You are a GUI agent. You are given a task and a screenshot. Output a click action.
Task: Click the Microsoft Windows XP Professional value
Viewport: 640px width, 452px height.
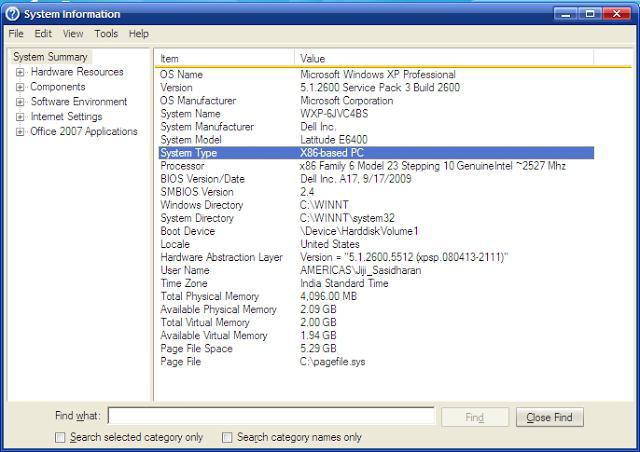378,74
